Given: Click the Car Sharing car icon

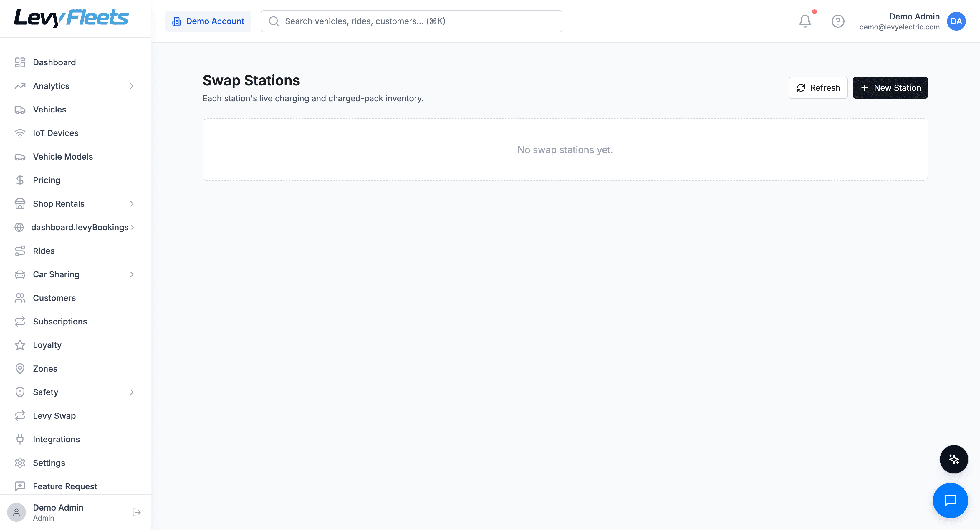Looking at the screenshot, I should point(20,275).
